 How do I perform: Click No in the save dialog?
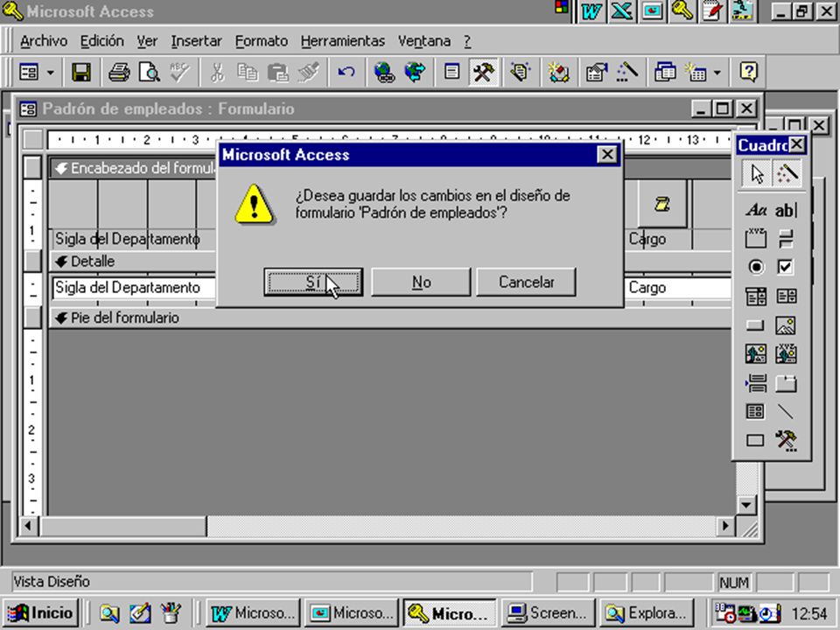click(x=421, y=283)
